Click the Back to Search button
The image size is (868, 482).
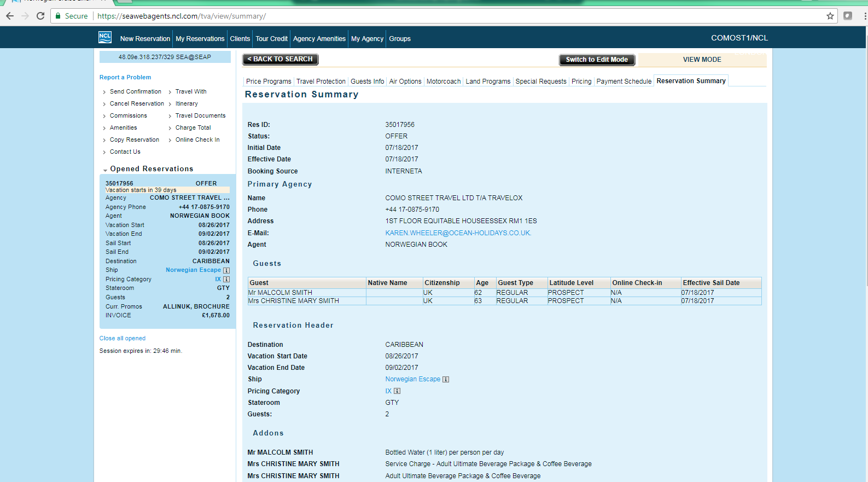click(x=280, y=59)
